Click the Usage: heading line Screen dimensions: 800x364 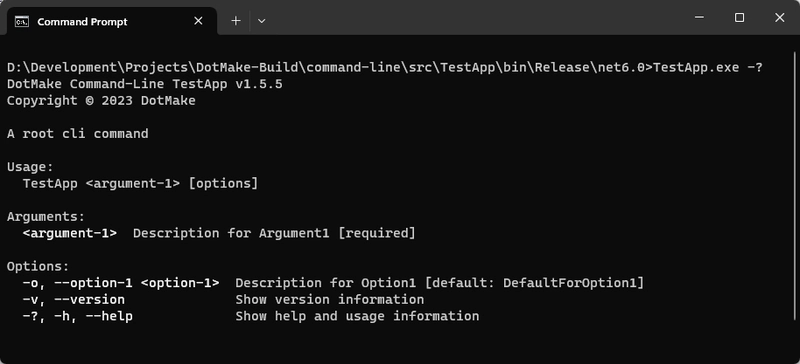point(30,167)
